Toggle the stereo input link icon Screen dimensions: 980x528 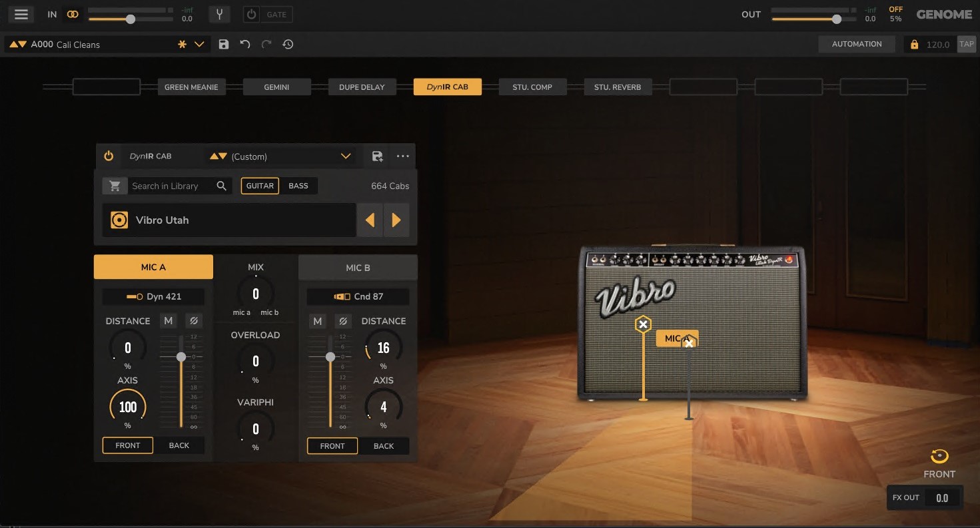73,14
